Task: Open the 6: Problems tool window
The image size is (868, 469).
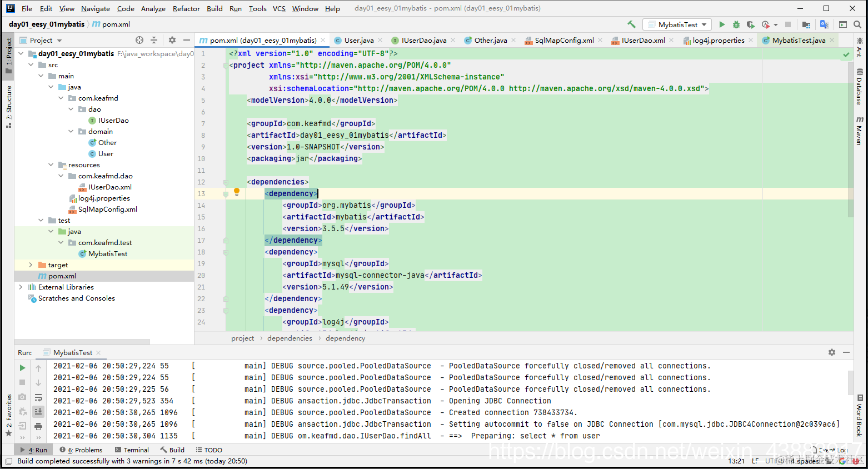Action: pos(81,450)
